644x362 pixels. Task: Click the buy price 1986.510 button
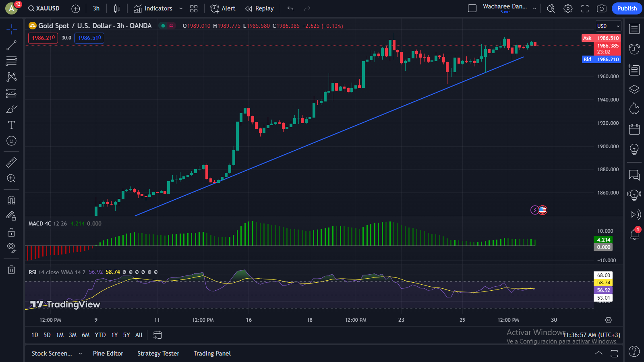(x=89, y=38)
